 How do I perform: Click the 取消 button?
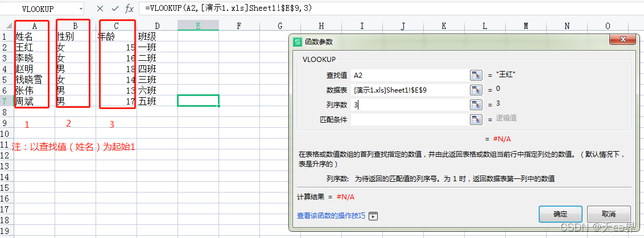click(609, 214)
